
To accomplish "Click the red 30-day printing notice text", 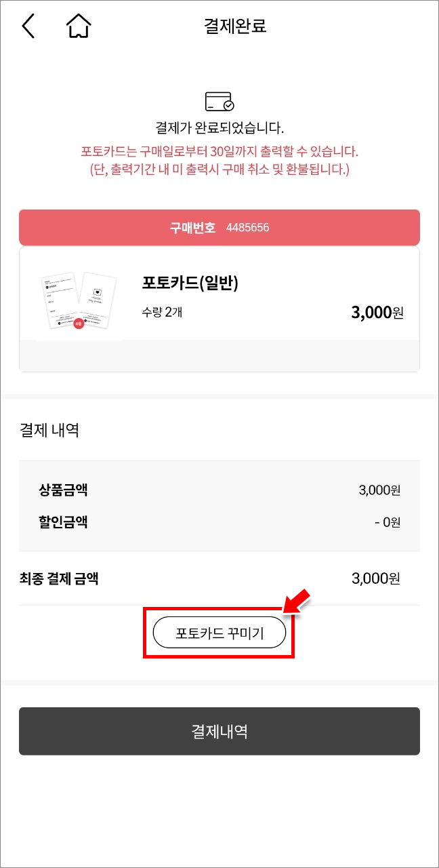I will tap(219, 151).
